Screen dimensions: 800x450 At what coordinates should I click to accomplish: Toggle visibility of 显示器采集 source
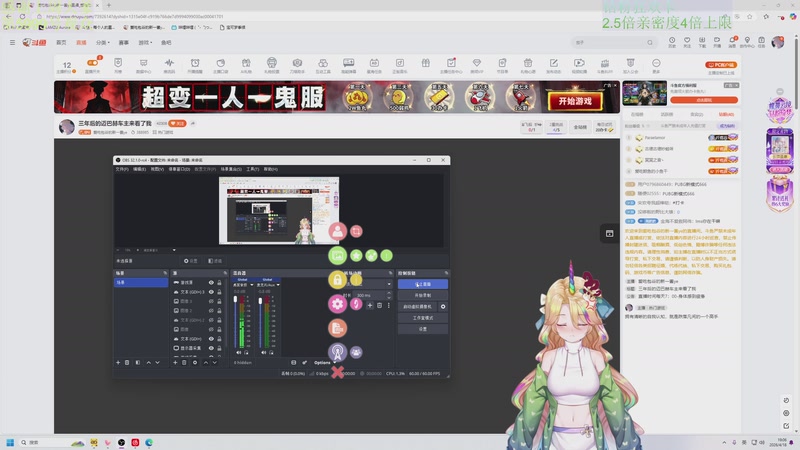(211, 348)
